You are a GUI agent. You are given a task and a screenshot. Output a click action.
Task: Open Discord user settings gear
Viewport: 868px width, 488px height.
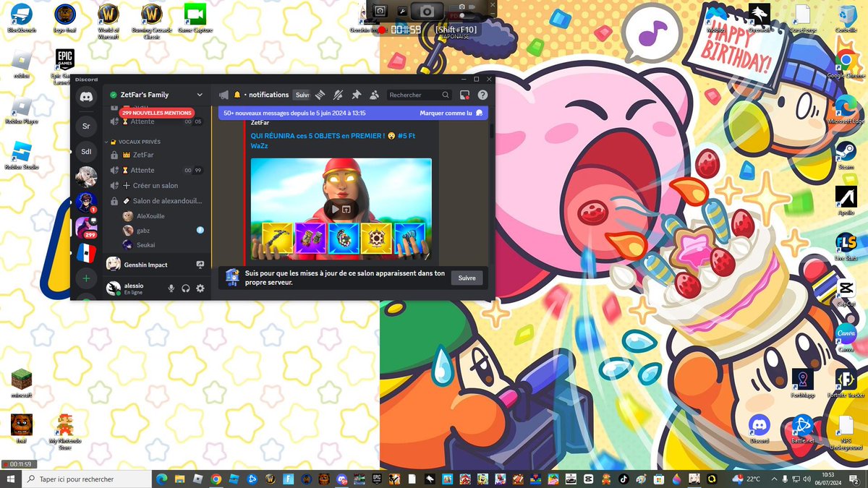pos(200,288)
